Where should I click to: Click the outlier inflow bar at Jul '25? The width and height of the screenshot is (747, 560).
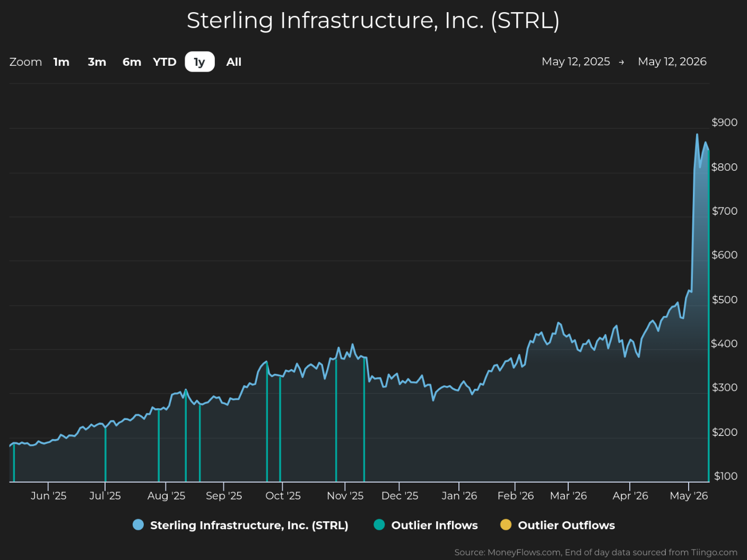[106, 454]
